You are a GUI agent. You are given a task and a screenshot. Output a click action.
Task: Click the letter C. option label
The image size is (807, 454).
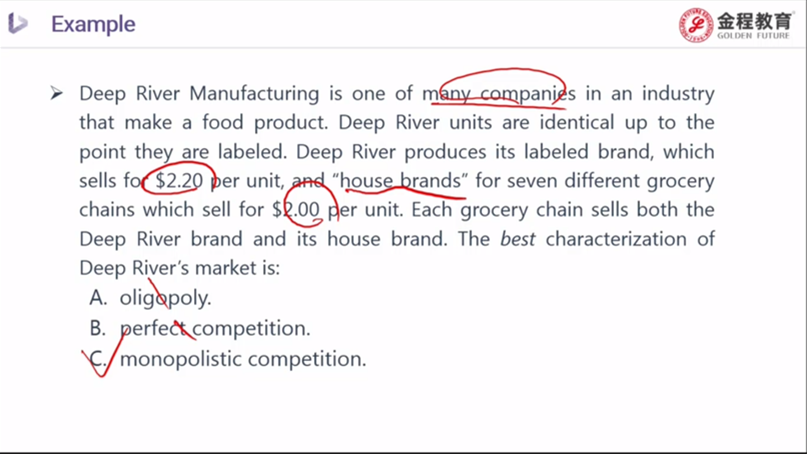coord(98,359)
